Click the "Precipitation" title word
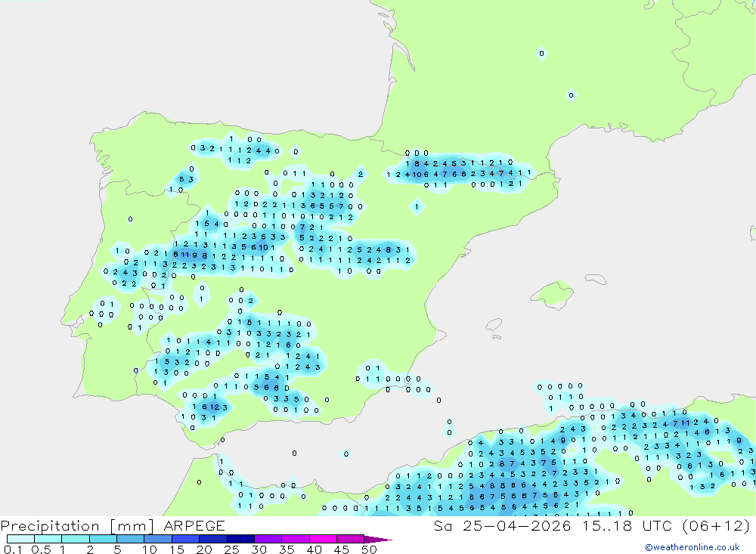This screenshot has width=756, height=554. click(50, 526)
